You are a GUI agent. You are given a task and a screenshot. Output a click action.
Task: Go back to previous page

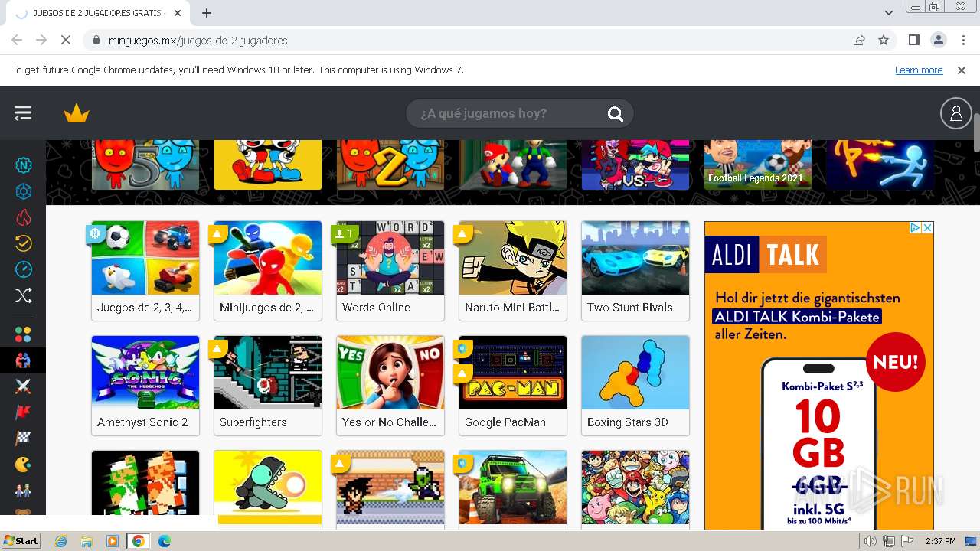coord(17,40)
